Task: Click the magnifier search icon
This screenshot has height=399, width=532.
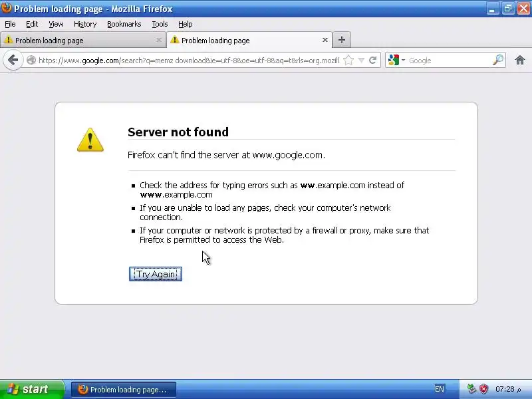Action: 497,60
